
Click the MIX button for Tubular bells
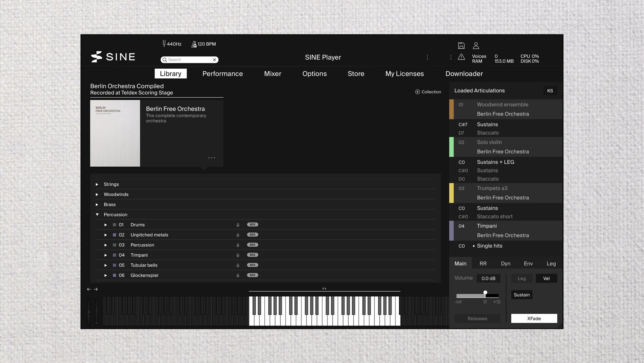(x=252, y=265)
